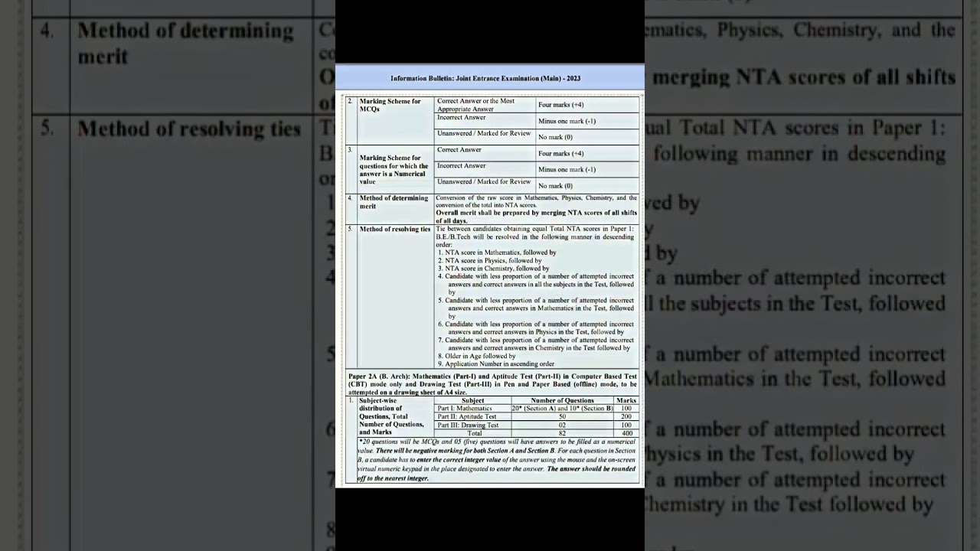This screenshot has width=980, height=551.
Task: Click marks value '100' in Part I Mathematics row
Action: point(626,409)
